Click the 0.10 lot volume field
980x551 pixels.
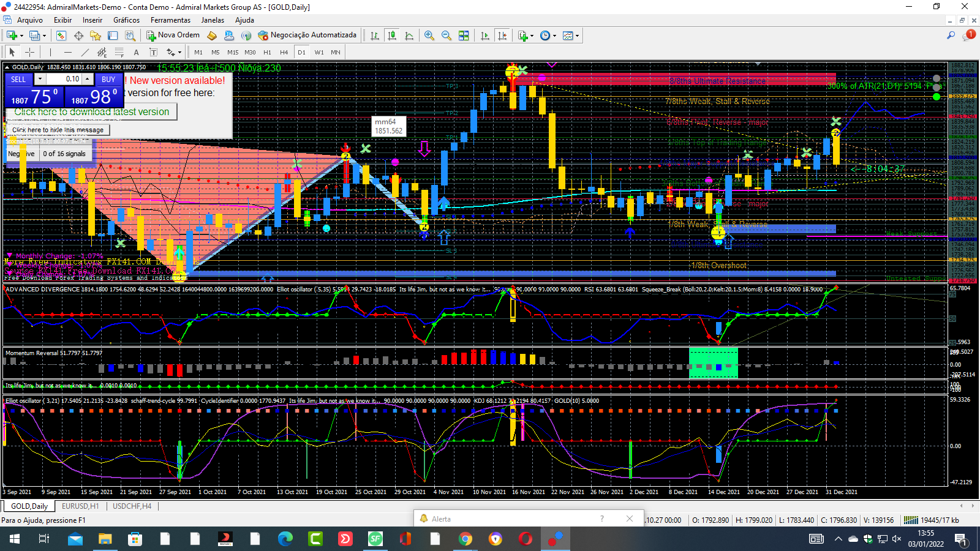pyautogui.click(x=64, y=79)
